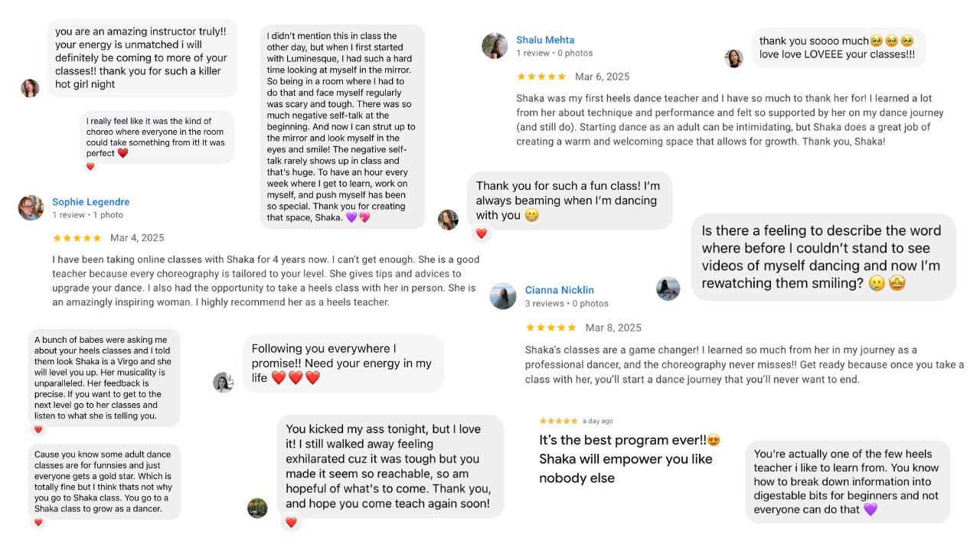Click Cianna Nicklin's round avatar
The image size is (980, 551).
coord(503,296)
